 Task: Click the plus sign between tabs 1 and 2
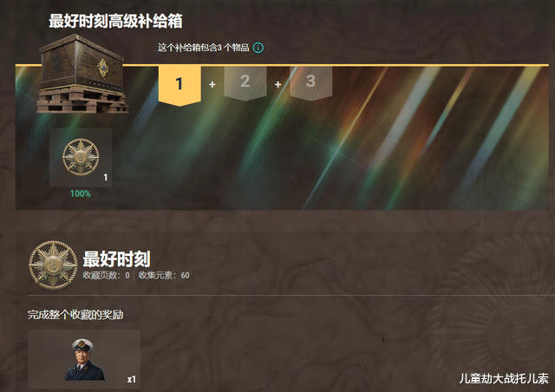click(x=212, y=84)
